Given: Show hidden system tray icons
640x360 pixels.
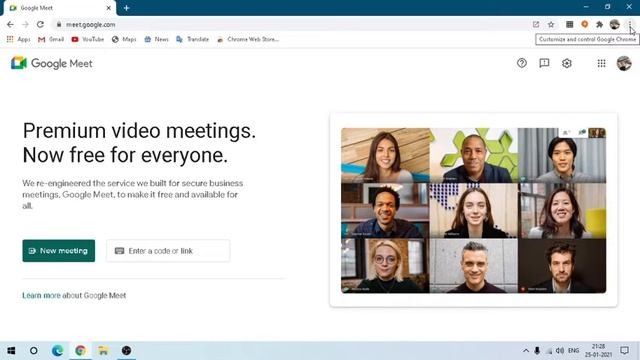Looking at the screenshot, I should click(526, 351).
